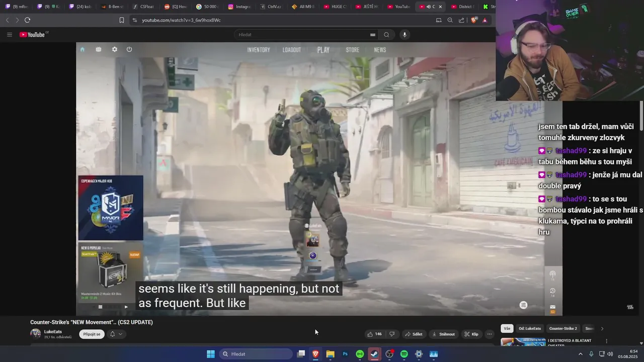Select LOADOUT in the CS2 menu
This screenshot has width=644, height=362.
(292, 50)
